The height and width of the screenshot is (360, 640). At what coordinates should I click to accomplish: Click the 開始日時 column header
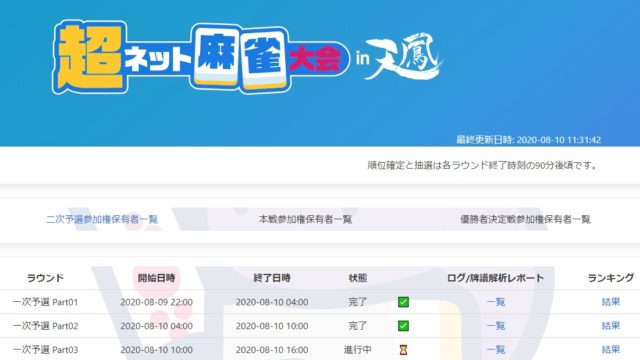point(156,278)
